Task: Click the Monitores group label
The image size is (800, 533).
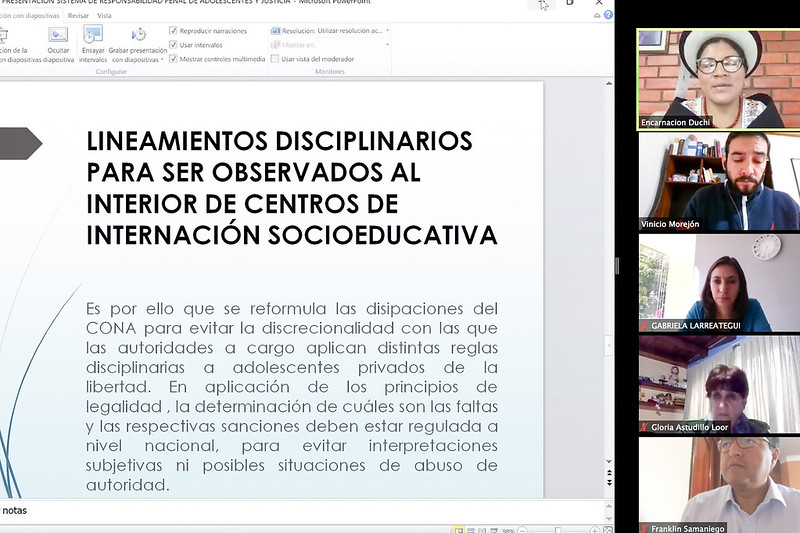Action: point(330,71)
